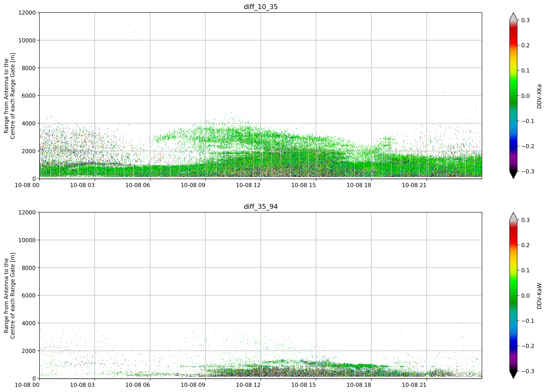
Task: Select the '4000' y-tick in the diff_35_94 plot
Action: point(29,323)
